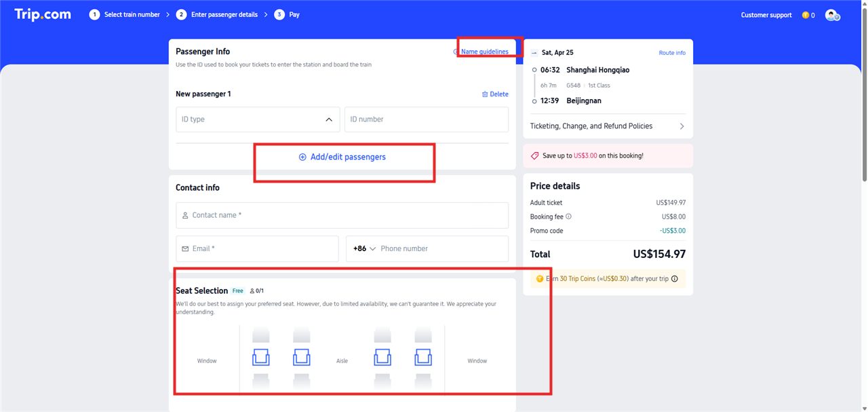Viewport: 868px width, 412px height.
Task: Pick the rightmost window seat
Action: coord(423,356)
